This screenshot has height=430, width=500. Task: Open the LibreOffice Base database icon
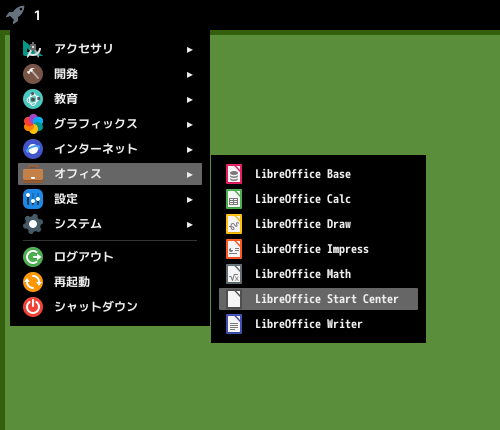pyautogui.click(x=234, y=174)
